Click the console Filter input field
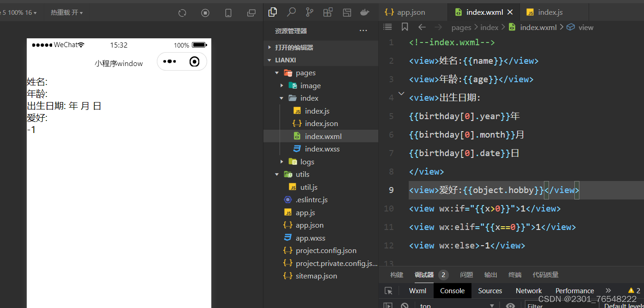The height and width of the screenshot is (308, 644). (x=561, y=306)
